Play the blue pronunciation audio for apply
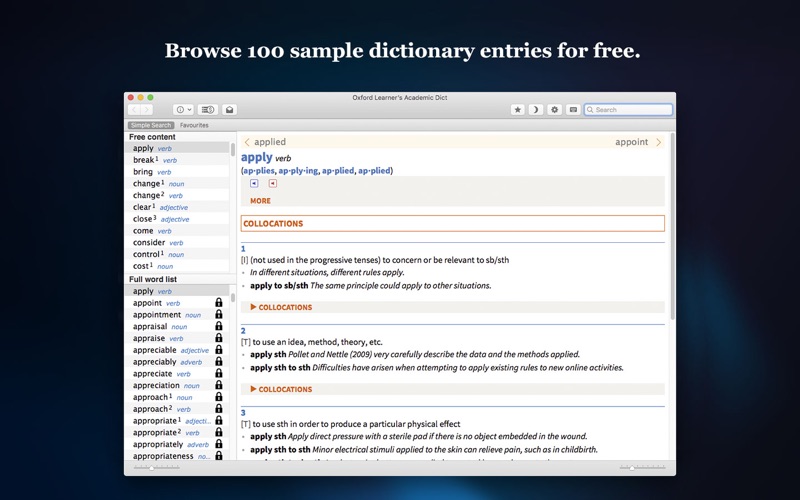Viewport: 800px width, 500px height. pyautogui.click(x=254, y=184)
